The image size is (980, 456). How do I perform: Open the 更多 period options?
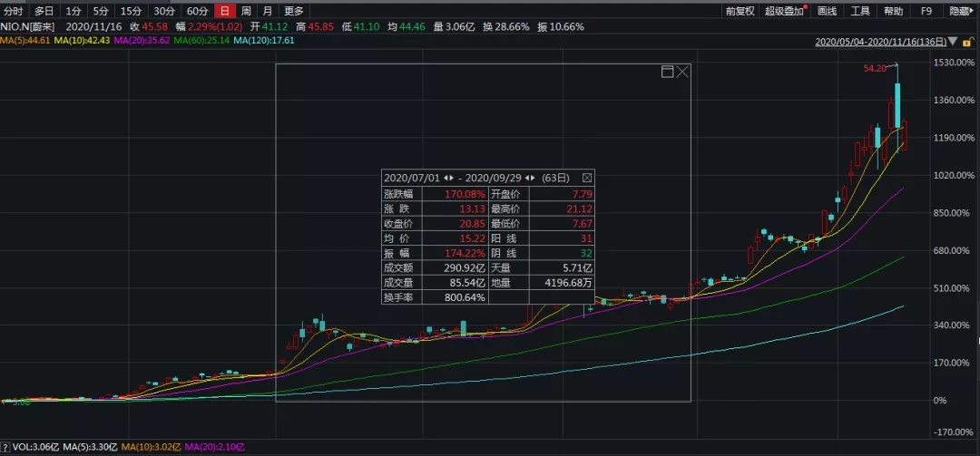point(293,11)
